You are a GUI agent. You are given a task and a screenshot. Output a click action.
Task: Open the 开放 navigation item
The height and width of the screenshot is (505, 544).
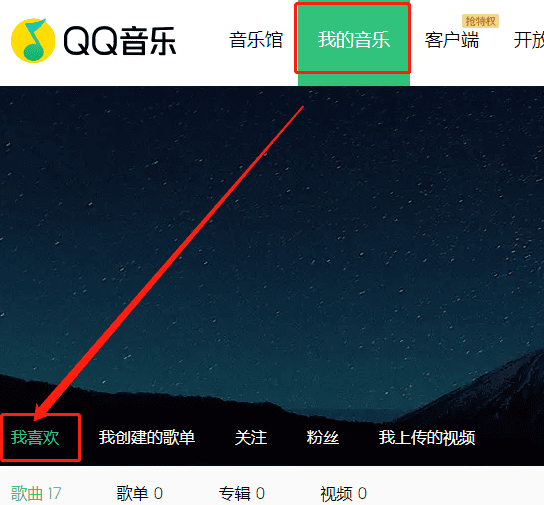point(529,40)
